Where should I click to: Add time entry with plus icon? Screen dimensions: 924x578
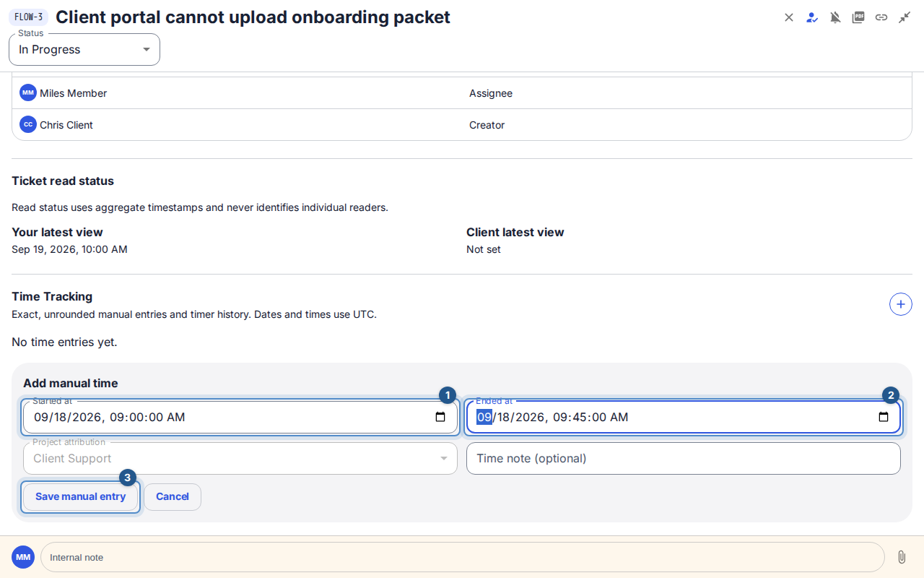coord(900,305)
